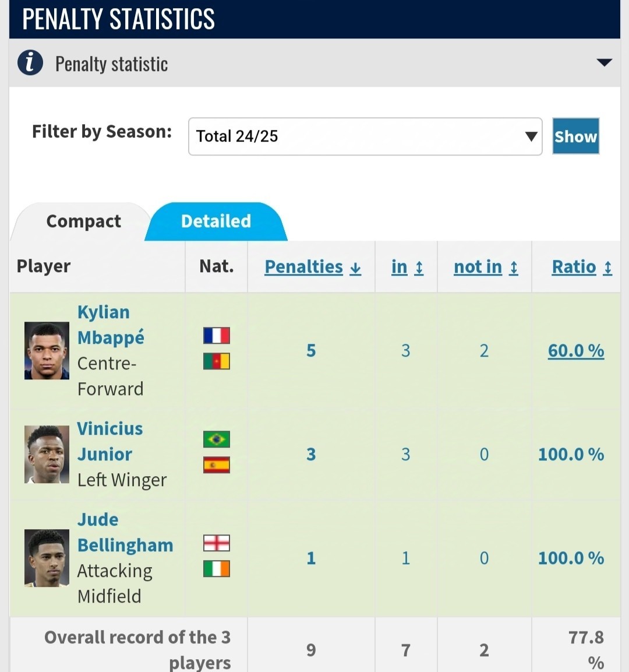The image size is (629, 672).
Task: Click the info icon beside Penalty statistic
Action: click(x=30, y=62)
